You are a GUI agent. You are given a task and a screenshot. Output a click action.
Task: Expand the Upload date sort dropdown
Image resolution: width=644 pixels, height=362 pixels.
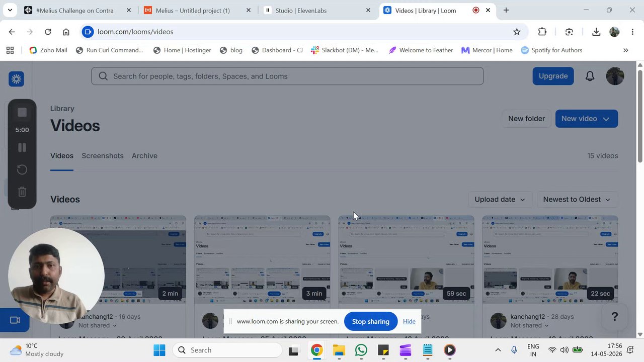(500, 199)
